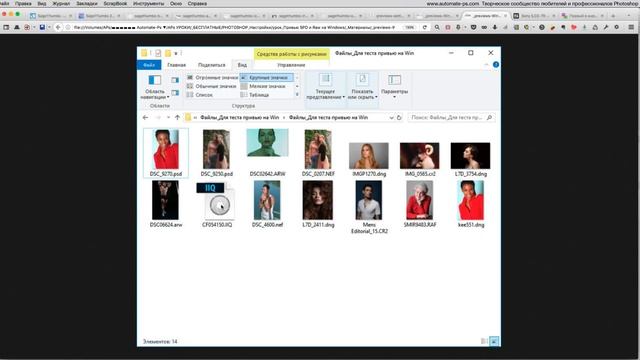Open the Журнал menu in menu bar
640x360 pixels.
pyautogui.click(x=61, y=3)
